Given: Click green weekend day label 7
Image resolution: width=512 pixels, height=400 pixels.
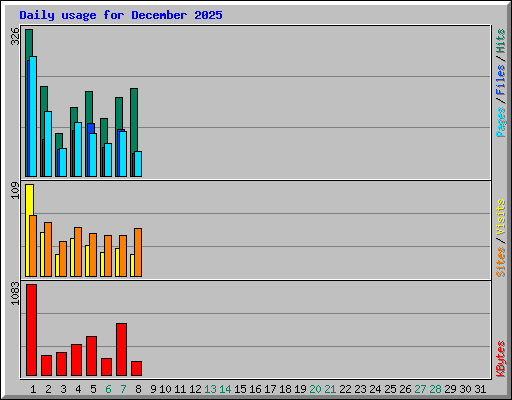Looking at the screenshot, I should [x=123, y=389].
